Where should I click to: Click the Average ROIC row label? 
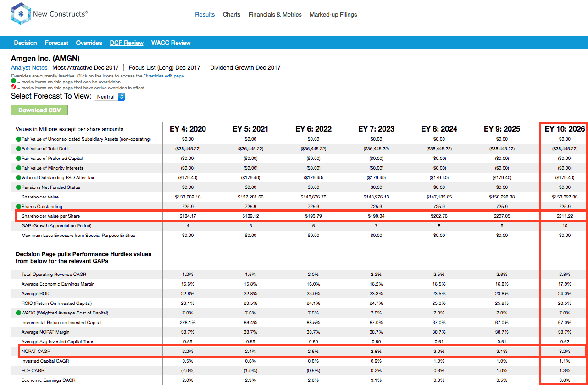[x=36, y=293]
